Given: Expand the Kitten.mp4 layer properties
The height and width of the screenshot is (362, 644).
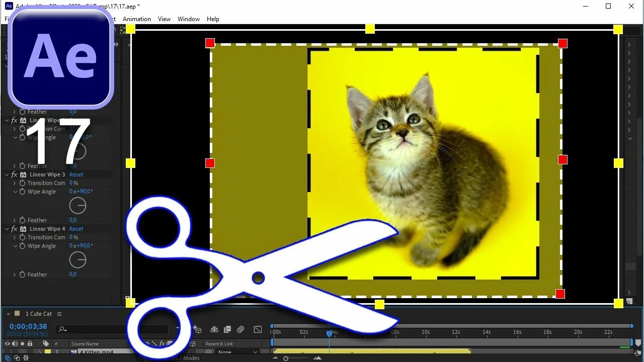Looking at the screenshot, I should [x=40, y=352].
